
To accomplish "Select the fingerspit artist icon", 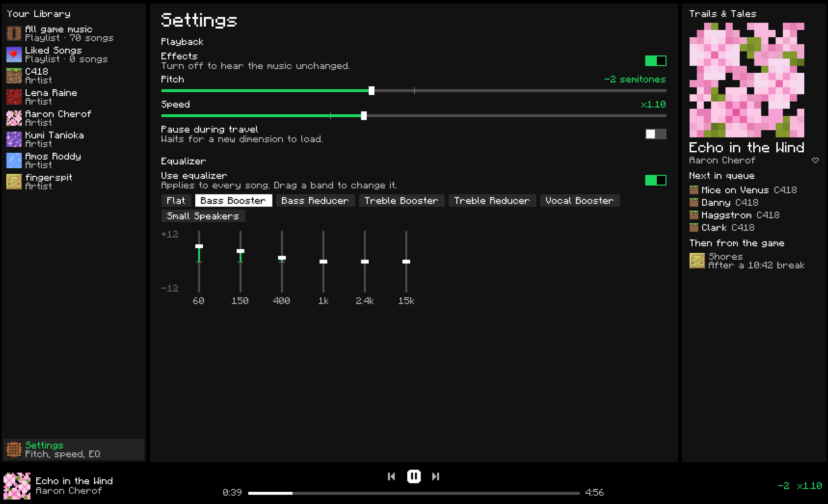I will 14,181.
